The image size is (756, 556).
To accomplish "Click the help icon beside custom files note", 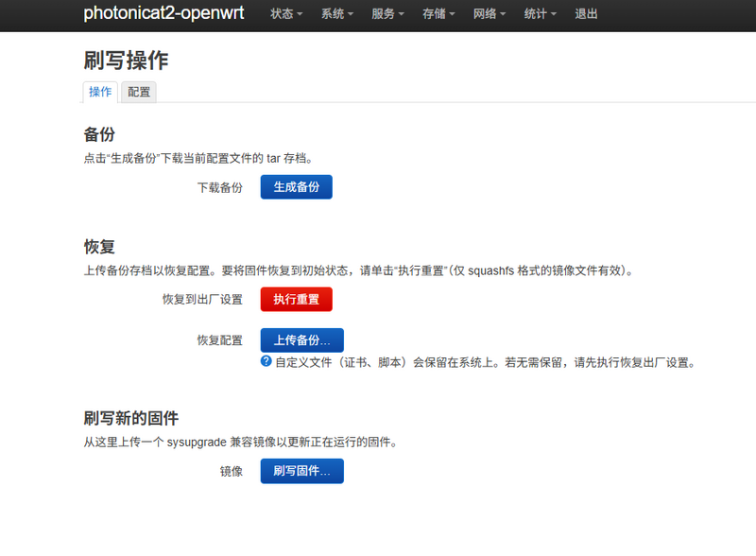I will (266, 361).
